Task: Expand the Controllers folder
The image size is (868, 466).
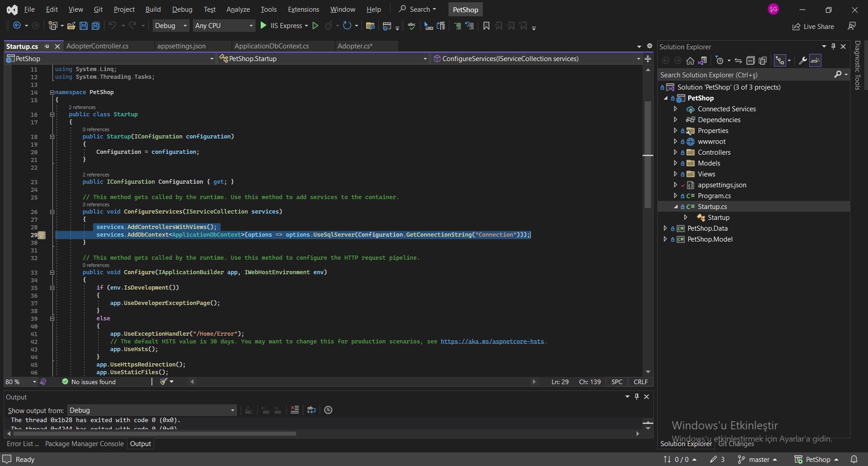Action: 675,152
